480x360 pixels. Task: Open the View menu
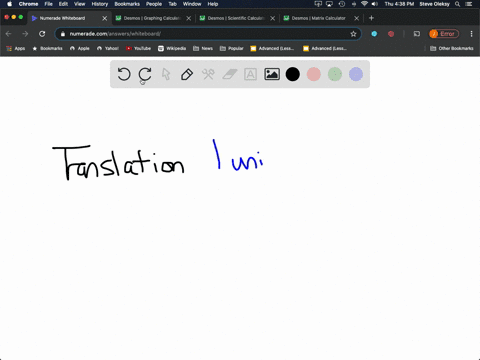(79, 4)
